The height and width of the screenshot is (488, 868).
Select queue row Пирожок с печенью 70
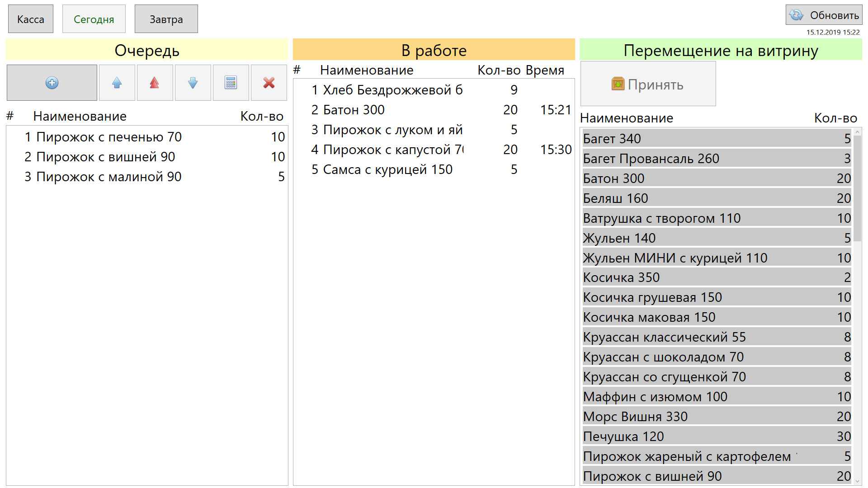point(108,137)
